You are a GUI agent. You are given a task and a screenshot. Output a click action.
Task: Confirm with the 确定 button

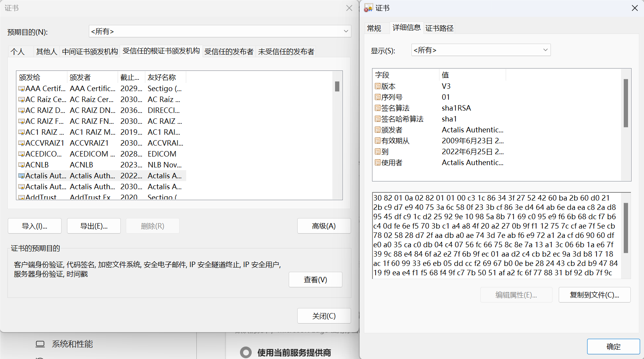click(614, 347)
